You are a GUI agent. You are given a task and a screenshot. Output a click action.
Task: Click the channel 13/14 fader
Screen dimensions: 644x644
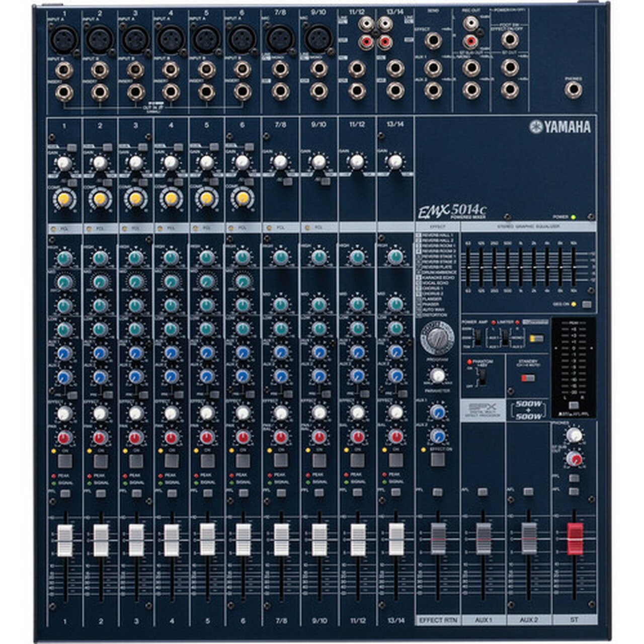tap(396, 539)
